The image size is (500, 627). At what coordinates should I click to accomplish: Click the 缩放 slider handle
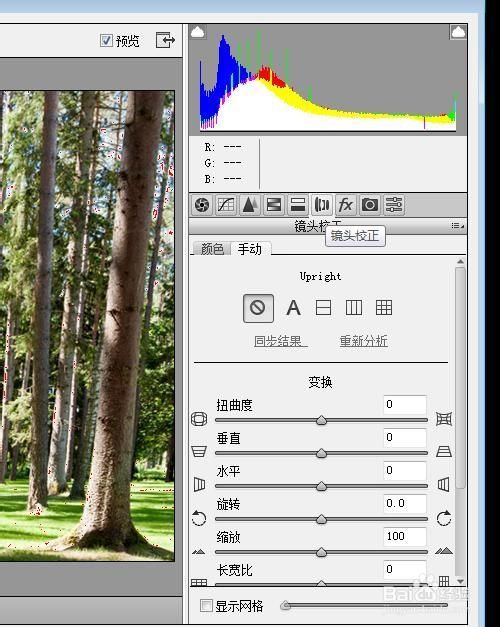(x=321, y=552)
